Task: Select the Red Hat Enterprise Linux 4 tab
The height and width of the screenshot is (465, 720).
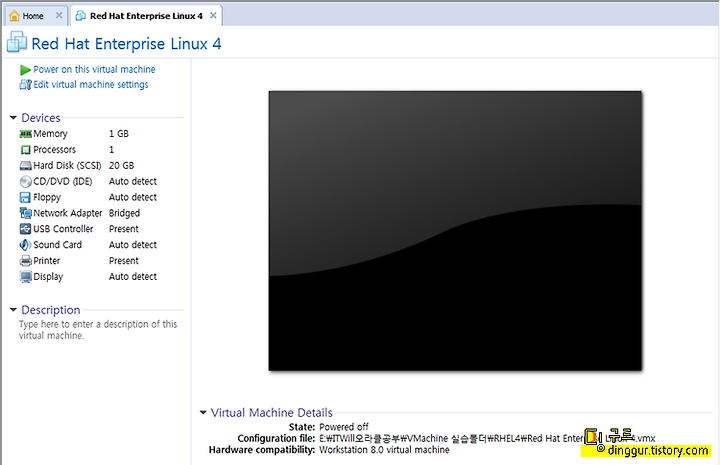Action: [x=146, y=16]
